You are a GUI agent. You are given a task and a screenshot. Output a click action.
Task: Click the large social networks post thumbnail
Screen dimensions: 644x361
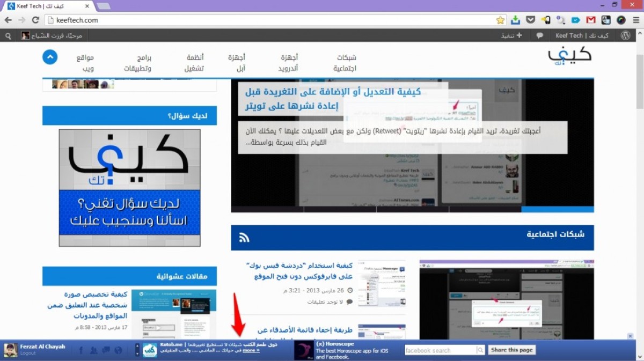pyautogui.click(x=506, y=300)
